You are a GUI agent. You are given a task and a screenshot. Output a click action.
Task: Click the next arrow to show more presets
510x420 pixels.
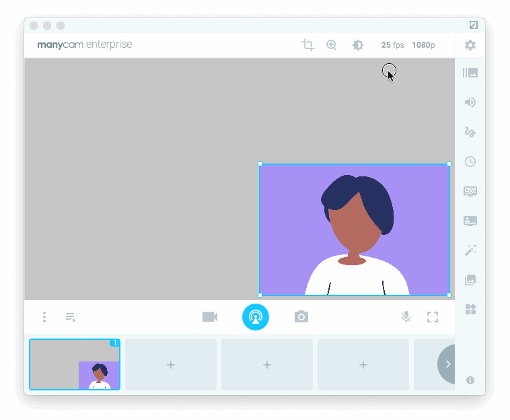coord(447,364)
